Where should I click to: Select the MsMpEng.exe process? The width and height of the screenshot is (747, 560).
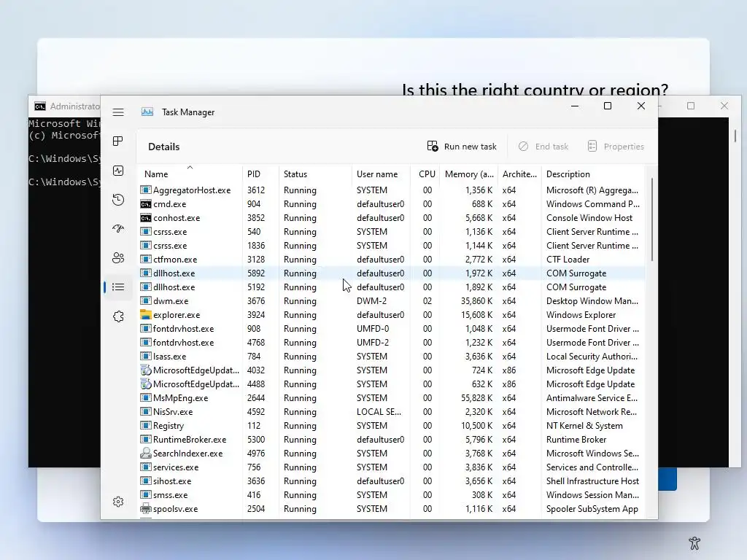click(x=392, y=397)
